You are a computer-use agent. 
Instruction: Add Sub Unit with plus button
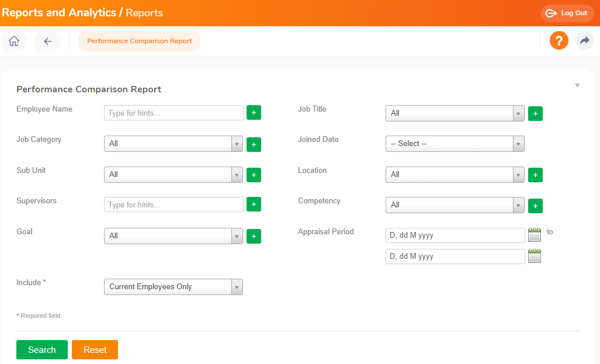tap(254, 175)
